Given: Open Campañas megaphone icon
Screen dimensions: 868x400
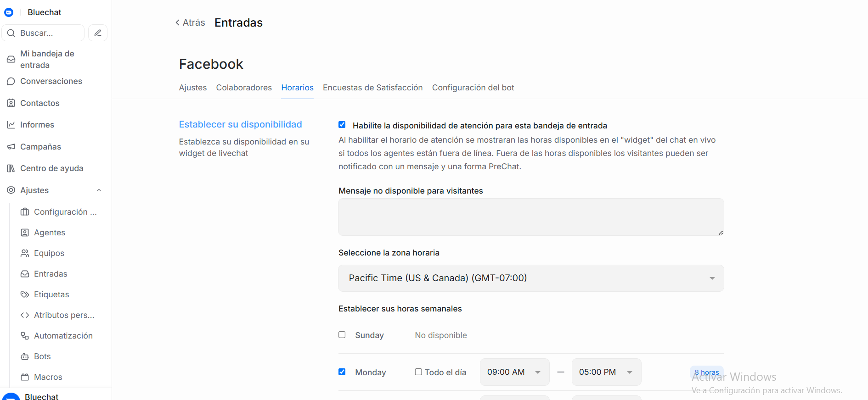Looking at the screenshot, I should [11, 147].
